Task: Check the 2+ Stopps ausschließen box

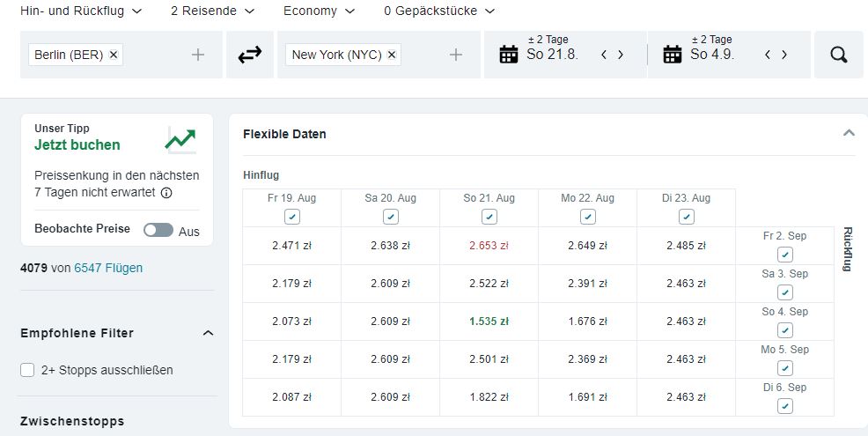Action: click(x=27, y=370)
